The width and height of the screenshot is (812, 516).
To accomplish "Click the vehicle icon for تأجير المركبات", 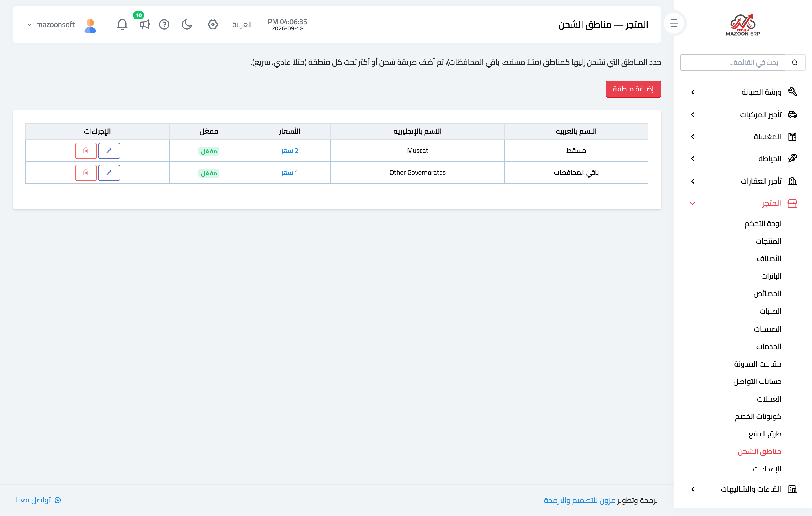I will pos(793,115).
